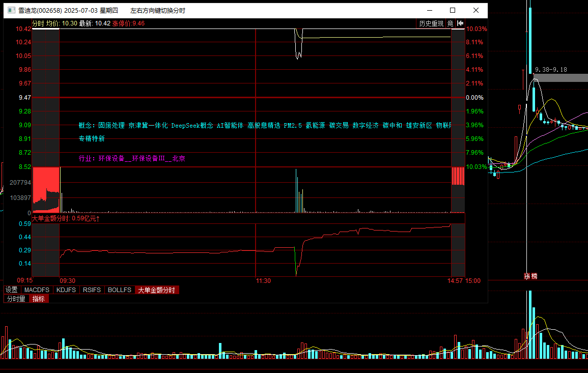Click the 历史重现 button
Image resolution: width=588 pixels, height=373 pixels.
click(431, 23)
